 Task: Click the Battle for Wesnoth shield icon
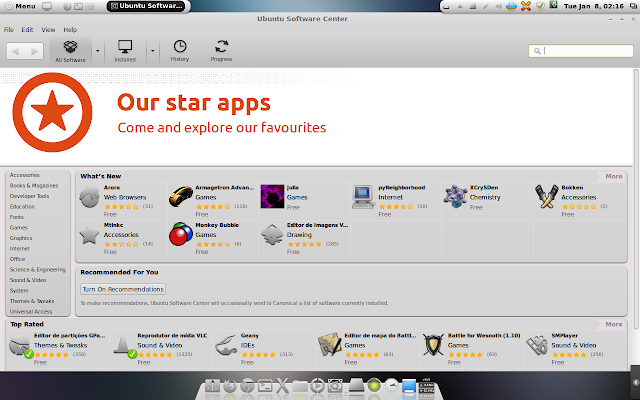point(433,344)
